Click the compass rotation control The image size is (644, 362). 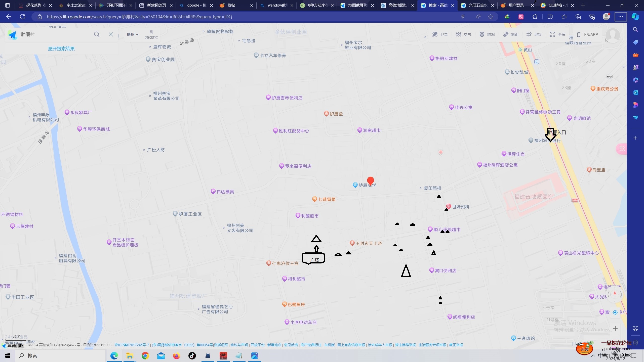[x=615, y=294]
